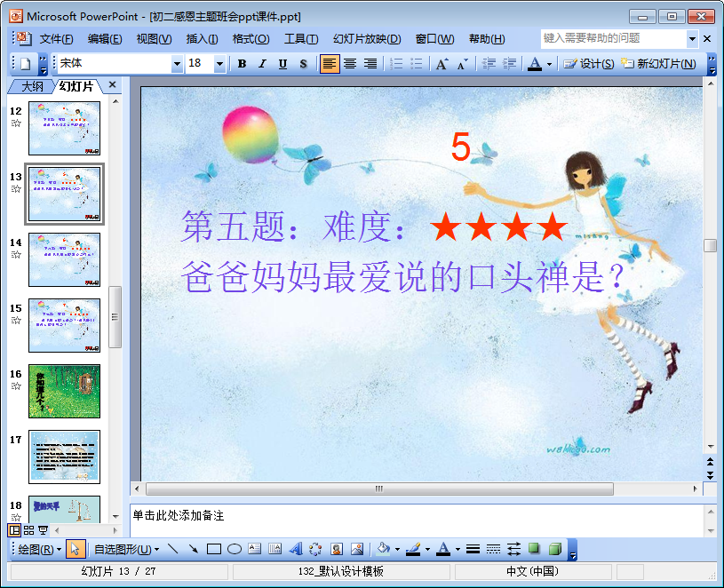Viewport: 724px width, 588px height.
Task: Toggle Italic formatting
Action: click(262, 64)
